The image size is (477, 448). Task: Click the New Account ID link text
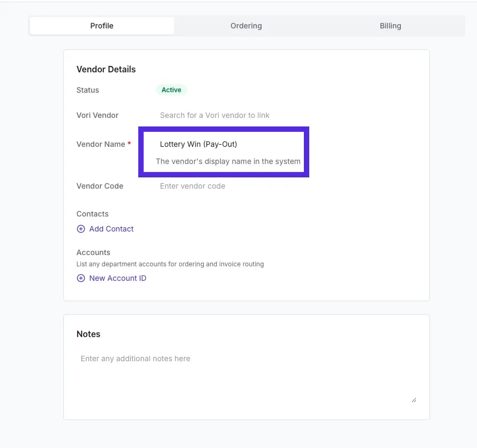click(118, 278)
